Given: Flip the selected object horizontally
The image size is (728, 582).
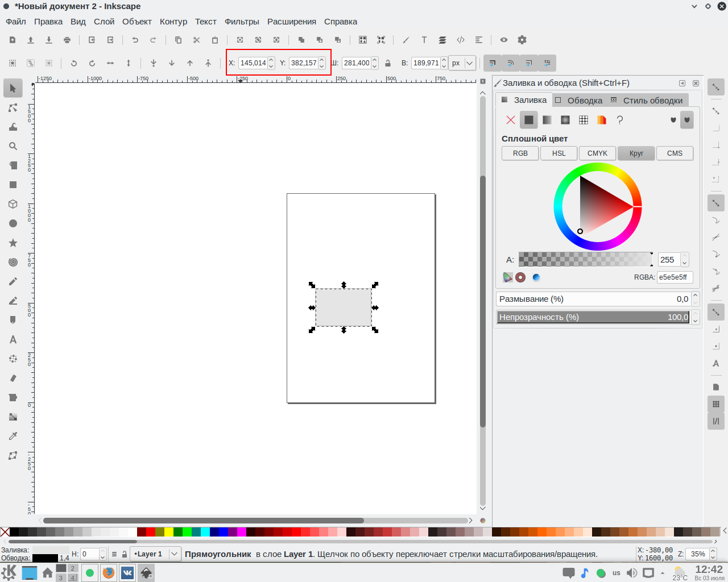Looking at the screenshot, I should point(110,63).
